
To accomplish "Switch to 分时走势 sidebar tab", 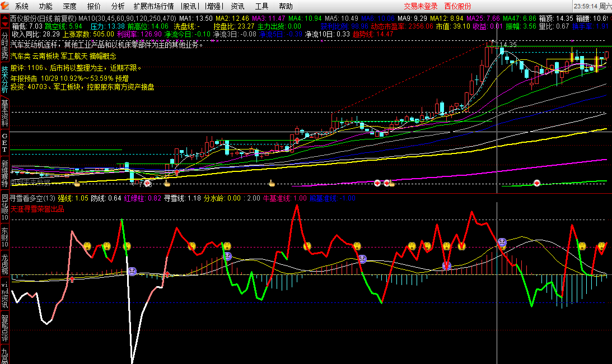I will click(4, 46).
